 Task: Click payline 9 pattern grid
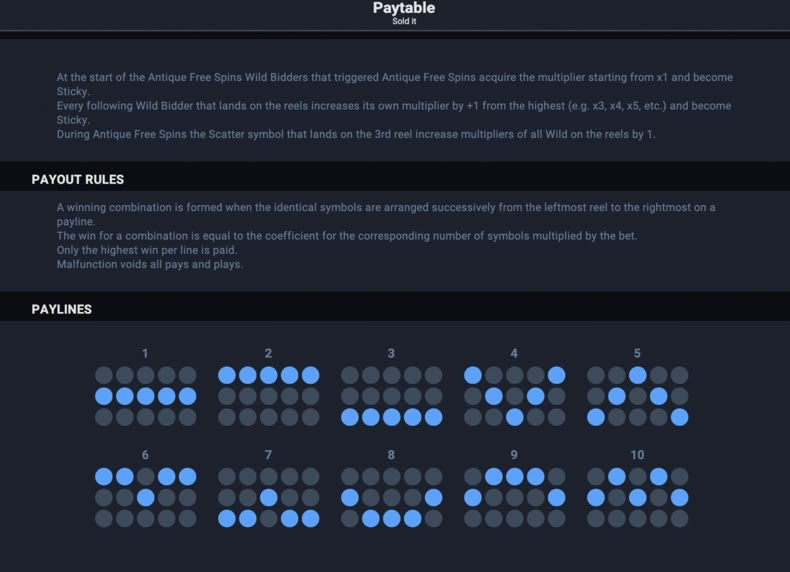point(514,497)
